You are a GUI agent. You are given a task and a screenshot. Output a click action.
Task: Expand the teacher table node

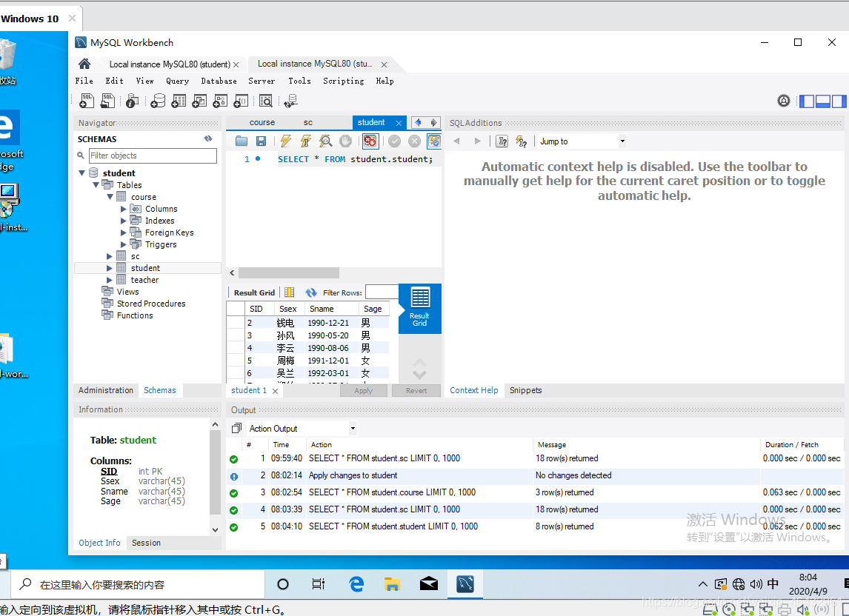pos(110,280)
